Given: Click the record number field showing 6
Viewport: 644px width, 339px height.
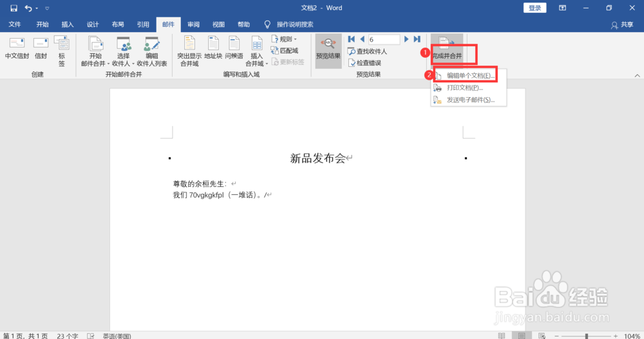Looking at the screenshot, I should coord(384,39).
